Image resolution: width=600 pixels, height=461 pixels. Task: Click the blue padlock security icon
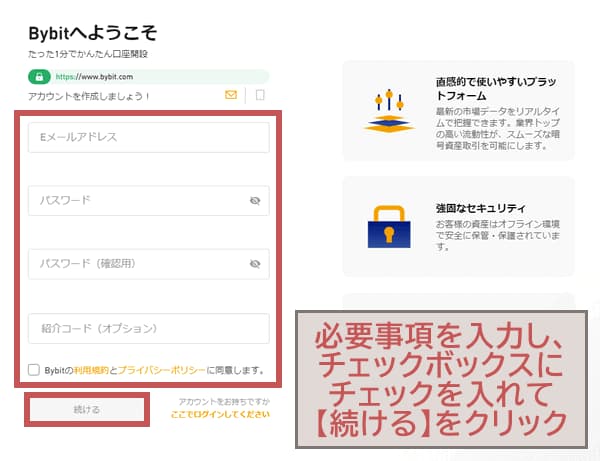pyautogui.click(x=389, y=227)
